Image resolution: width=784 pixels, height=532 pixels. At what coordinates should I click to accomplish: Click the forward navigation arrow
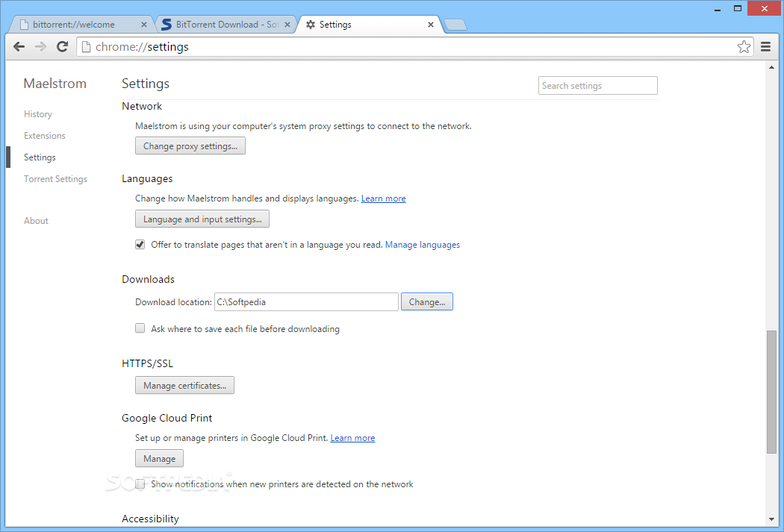point(40,46)
